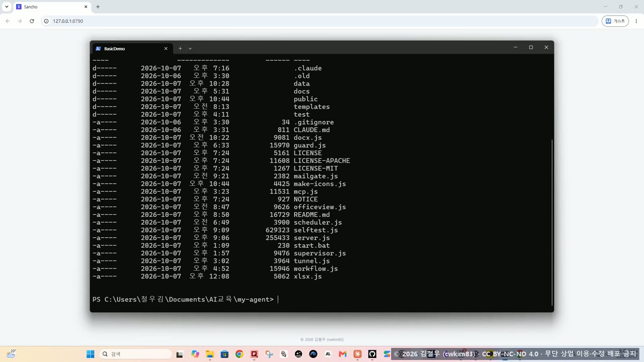Open the weather widget showing 20°
This screenshot has width=644, height=362.
pyautogui.click(x=11, y=354)
